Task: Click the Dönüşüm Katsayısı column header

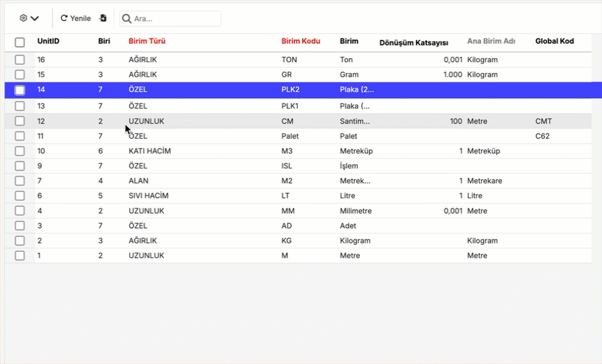Action: pyautogui.click(x=413, y=43)
